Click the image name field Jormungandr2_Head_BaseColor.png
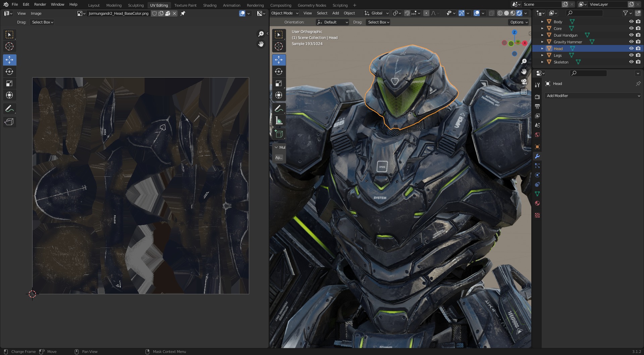Viewport: 644px width, 355px height. [x=118, y=13]
